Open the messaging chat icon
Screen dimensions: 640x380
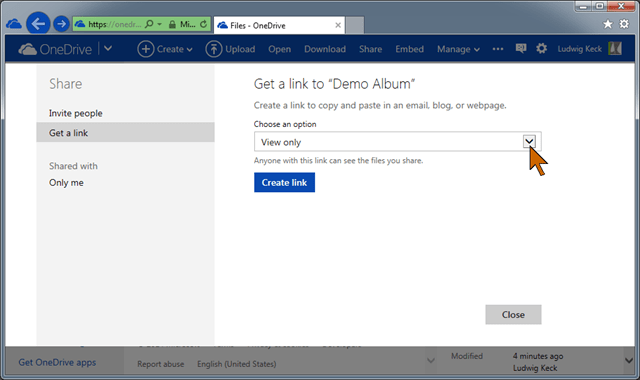pyautogui.click(x=521, y=49)
